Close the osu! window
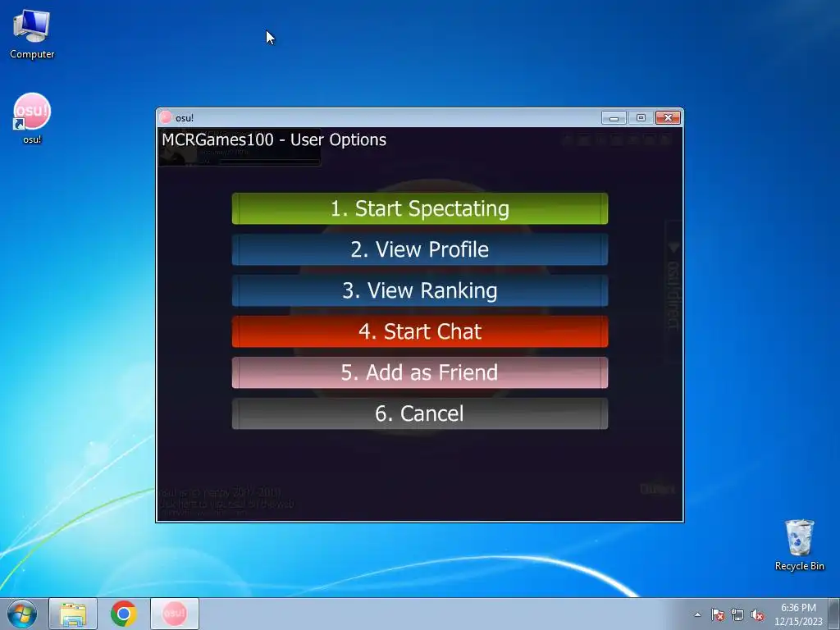 668,118
